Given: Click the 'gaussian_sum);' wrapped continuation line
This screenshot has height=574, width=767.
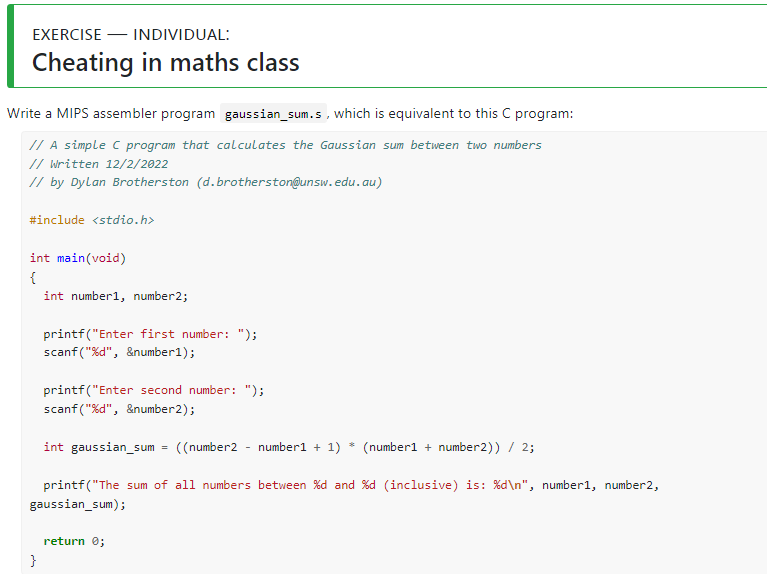Looking at the screenshot, I should coord(77,504).
